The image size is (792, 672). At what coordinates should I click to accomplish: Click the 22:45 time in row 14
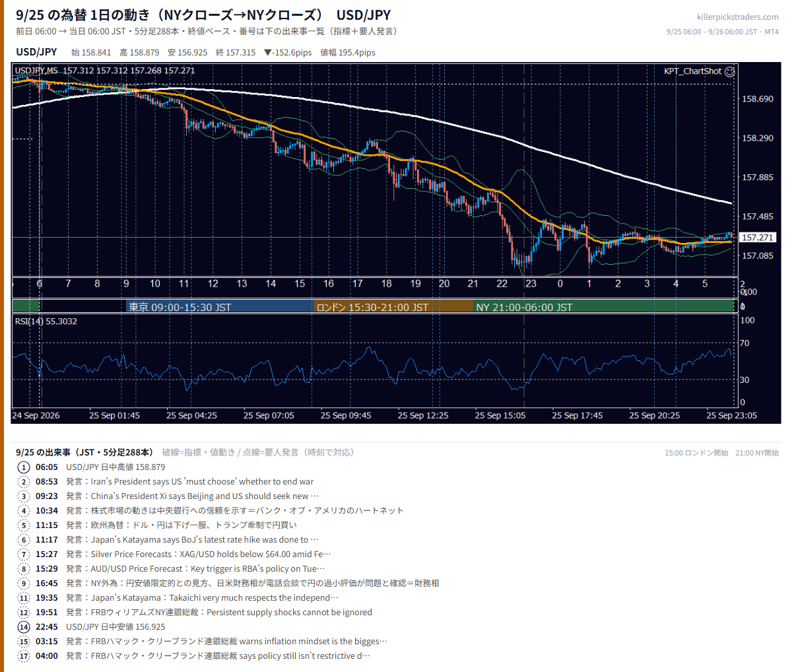point(47,627)
